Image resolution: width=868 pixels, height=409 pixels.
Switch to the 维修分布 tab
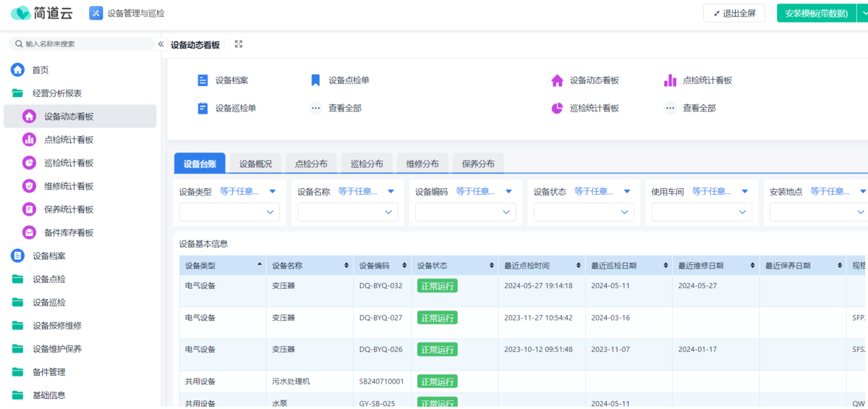(x=422, y=164)
